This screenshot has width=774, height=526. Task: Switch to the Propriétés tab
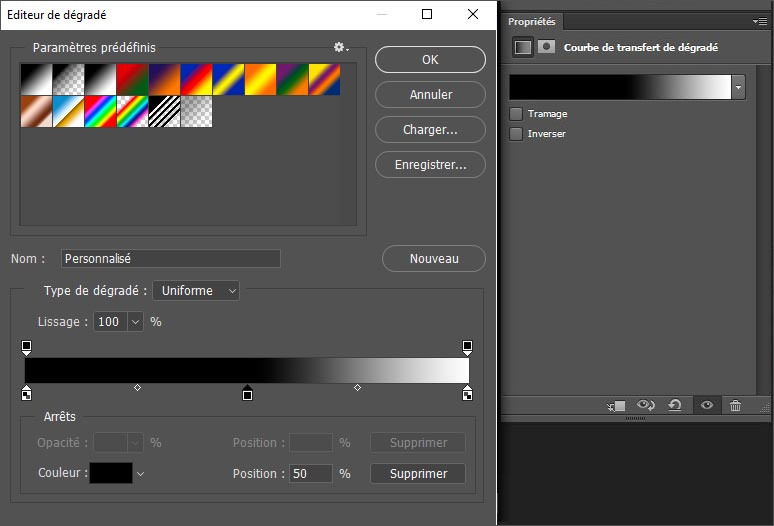click(532, 21)
